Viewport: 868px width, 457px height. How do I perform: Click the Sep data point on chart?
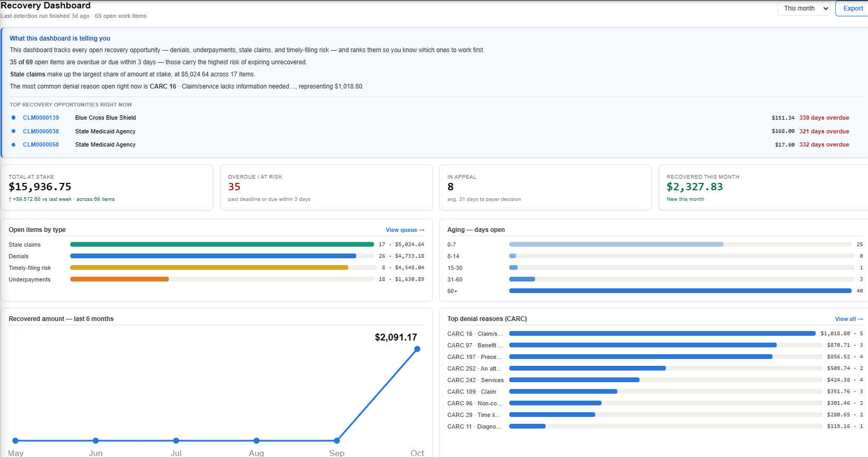click(x=337, y=441)
